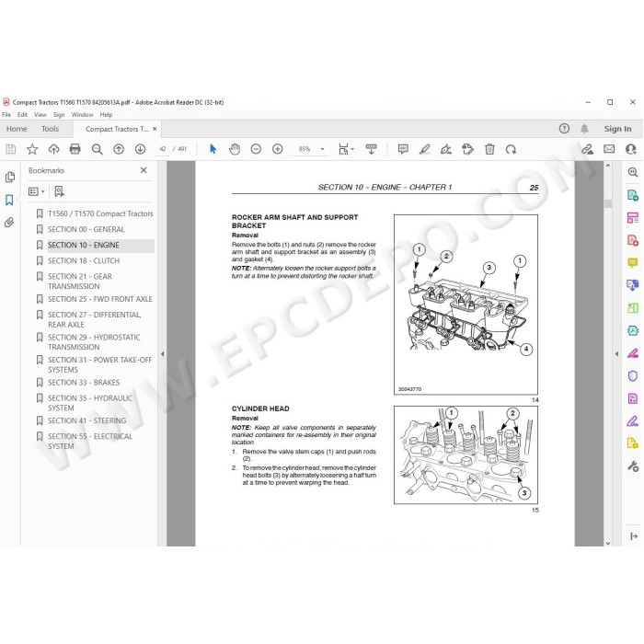This screenshot has height=644, width=644.
Task: Open the Protect shield tool in right pane
Action: [x=633, y=375]
